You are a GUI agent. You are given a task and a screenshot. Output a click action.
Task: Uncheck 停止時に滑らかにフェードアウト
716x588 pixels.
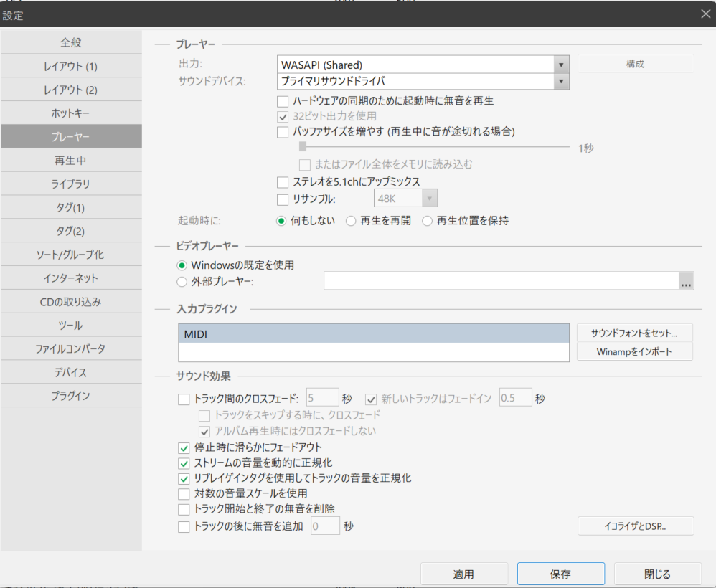[x=184, y=447]
